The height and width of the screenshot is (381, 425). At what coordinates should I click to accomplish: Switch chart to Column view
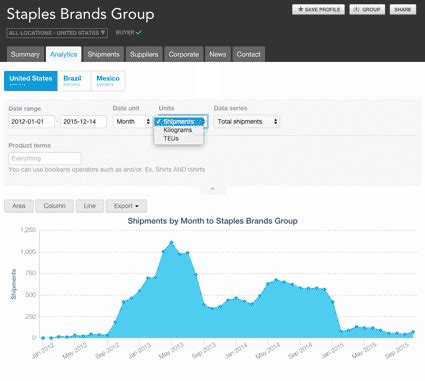54,206
